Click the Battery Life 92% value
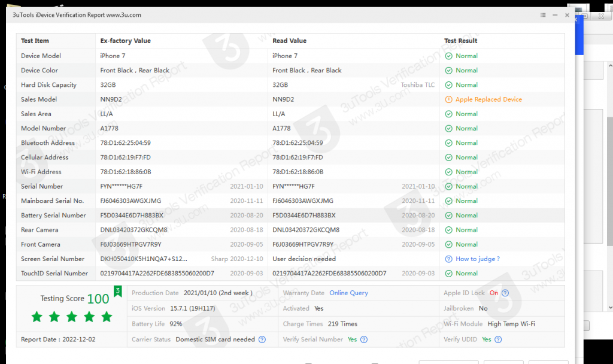The height and width of the screenshot is (364, 613). tap(176, 324)
